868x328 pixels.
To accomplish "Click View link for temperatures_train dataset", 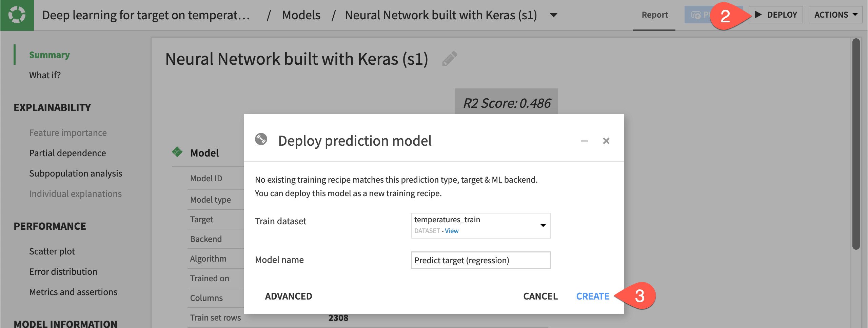I will coord(451,231).
